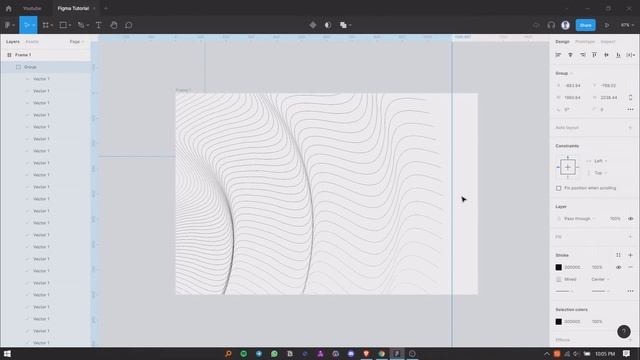Viewport: 640px width, 360px height.
Task: Open advanced stroke options ellipsis
Action: [630, 291]
